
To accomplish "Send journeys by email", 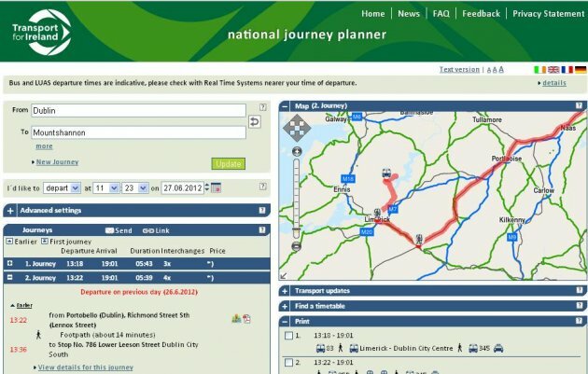I will (x=119, y=230).
